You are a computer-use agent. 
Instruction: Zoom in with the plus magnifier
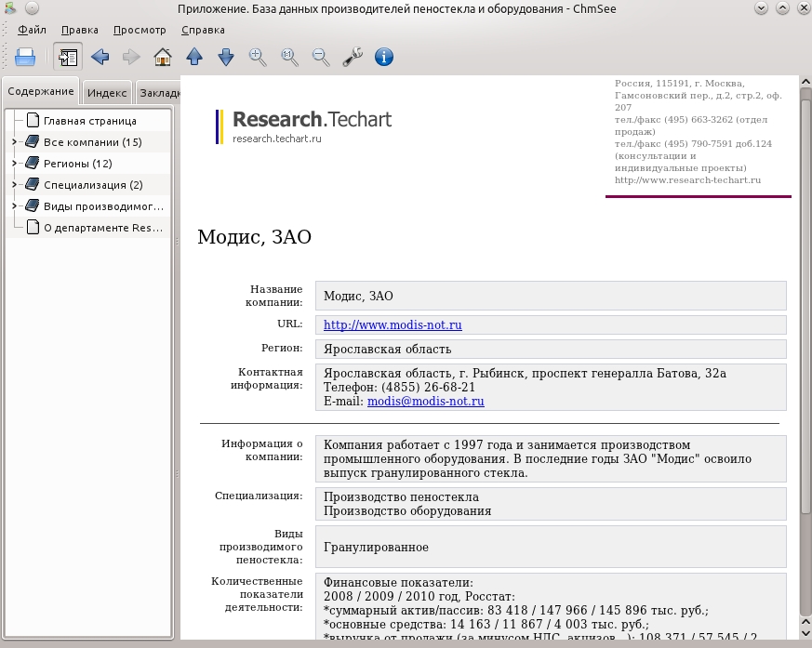click(x=258, y=57)
